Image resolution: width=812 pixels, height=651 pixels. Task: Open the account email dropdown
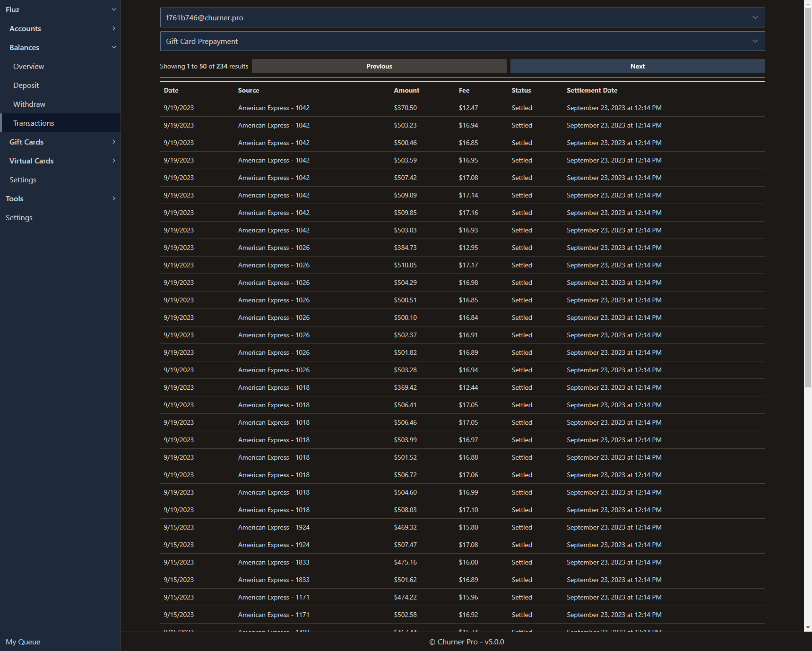pyautogui.click(x=462, y=17)
